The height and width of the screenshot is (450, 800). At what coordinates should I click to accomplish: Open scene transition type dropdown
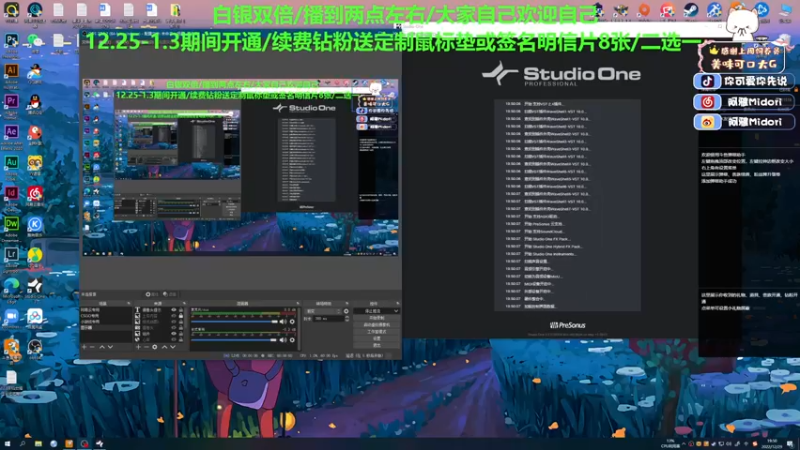coord(323,311)
